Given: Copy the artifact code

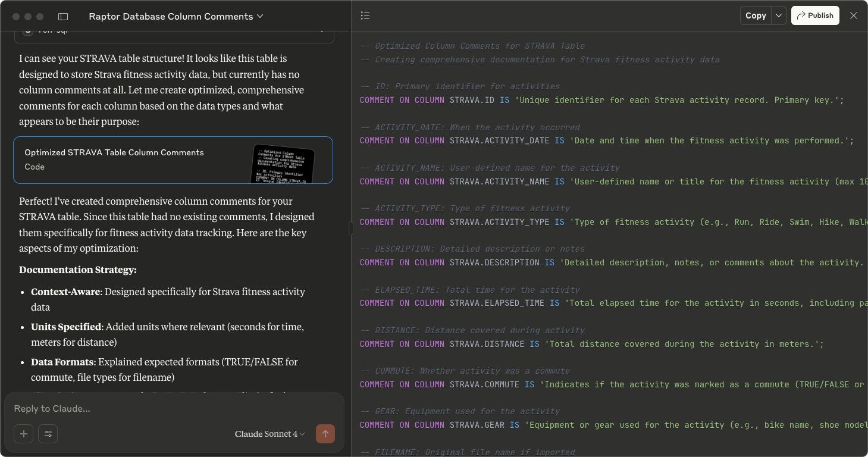Looking at the screenshot, I should click(756, 15).
